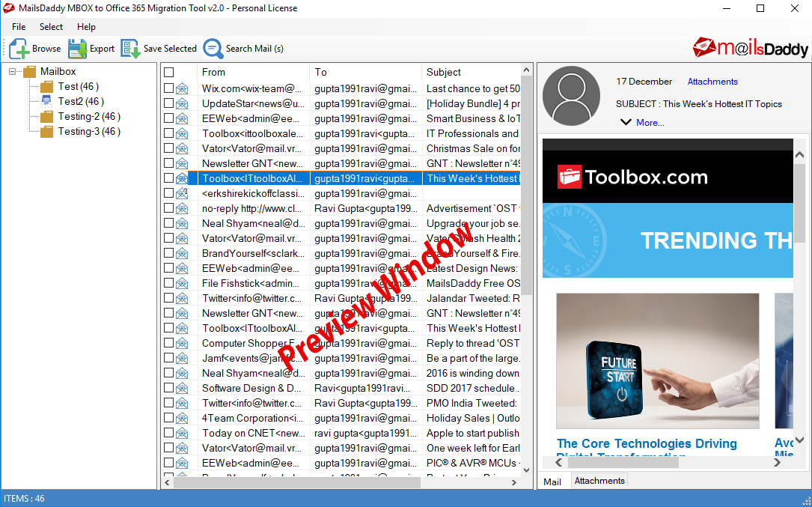The image size is (812, 507).
Task: Click the preview pane scroll left arrow
Action: point(558,462)
